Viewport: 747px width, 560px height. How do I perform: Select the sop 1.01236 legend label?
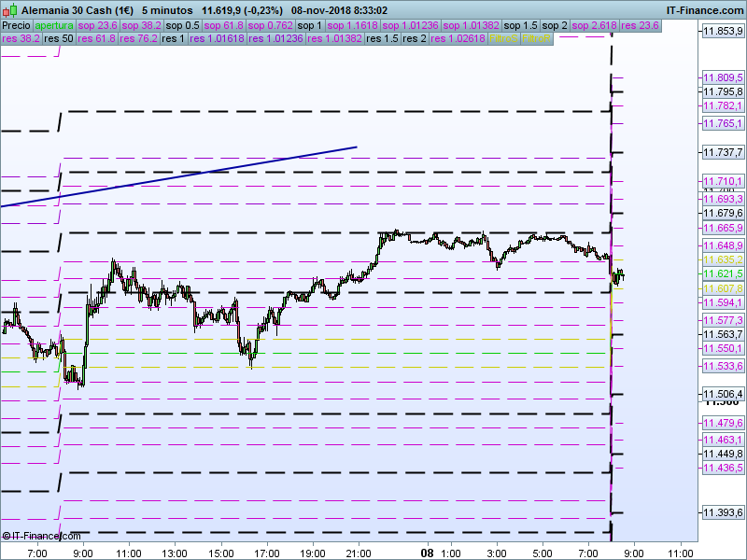(410, 25)
